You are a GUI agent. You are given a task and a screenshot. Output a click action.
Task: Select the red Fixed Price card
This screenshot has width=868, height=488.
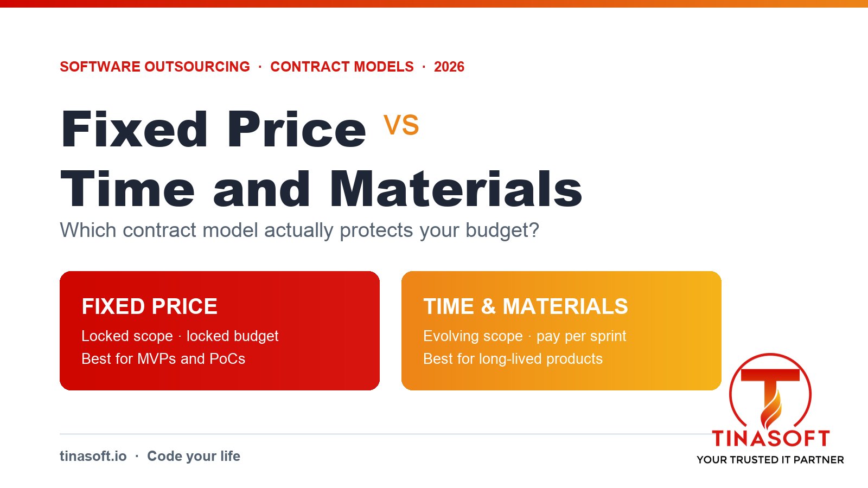point(220,331)
